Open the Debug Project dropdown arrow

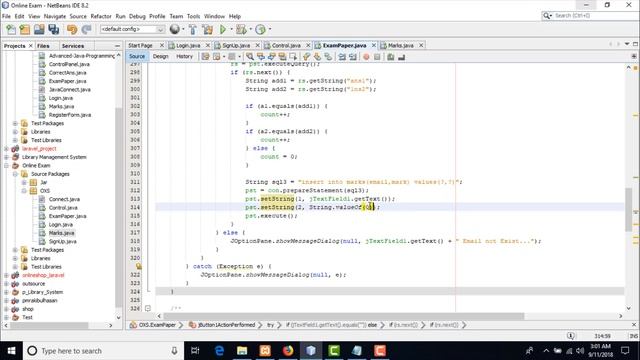point(250,29)
